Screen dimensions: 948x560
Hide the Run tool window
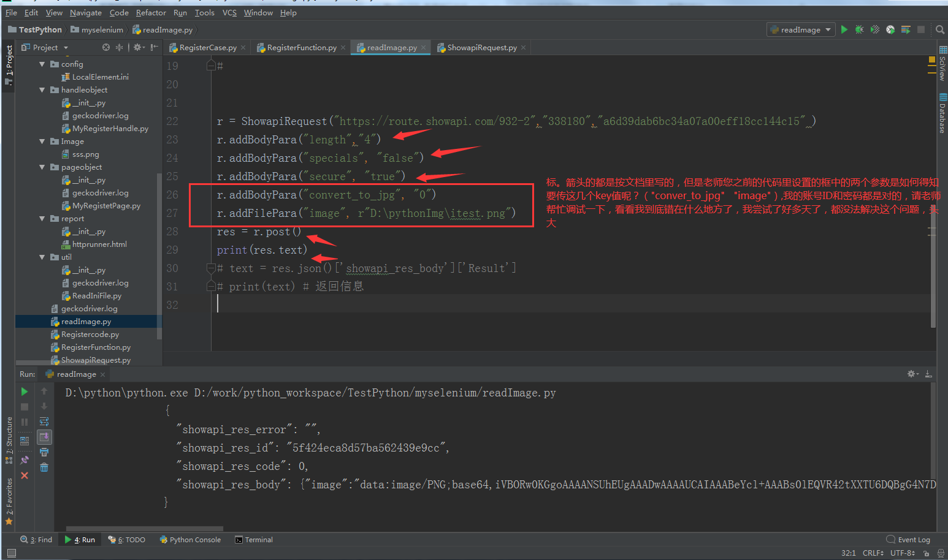click(928, 374)
